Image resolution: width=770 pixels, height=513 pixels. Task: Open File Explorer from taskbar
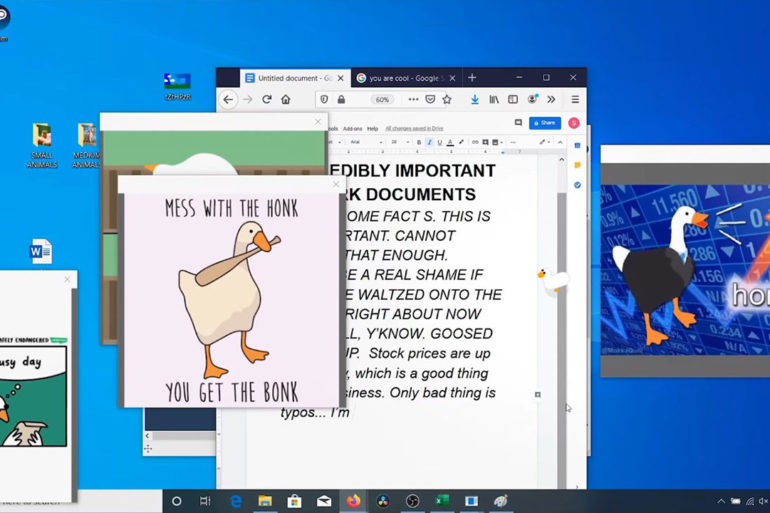(265, 501)
